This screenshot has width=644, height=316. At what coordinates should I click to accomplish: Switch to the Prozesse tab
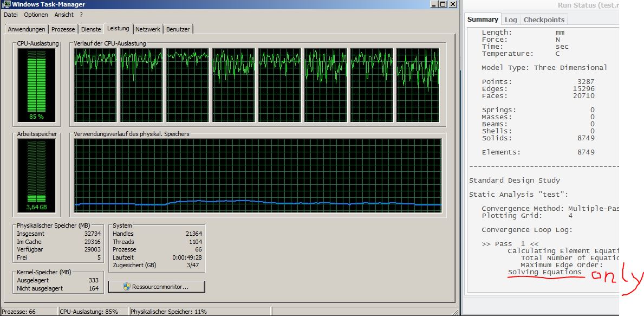coord(63,29)
